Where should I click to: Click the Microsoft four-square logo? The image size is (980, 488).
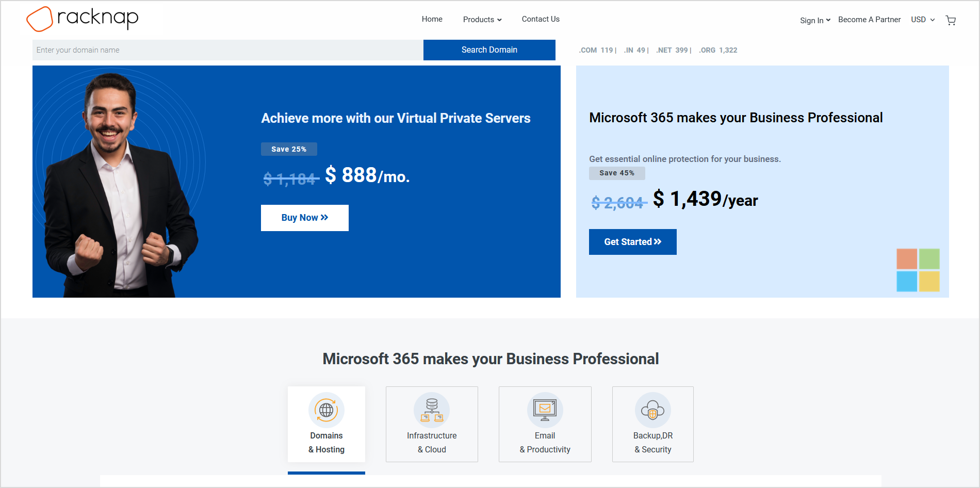(x=918, y=270)
